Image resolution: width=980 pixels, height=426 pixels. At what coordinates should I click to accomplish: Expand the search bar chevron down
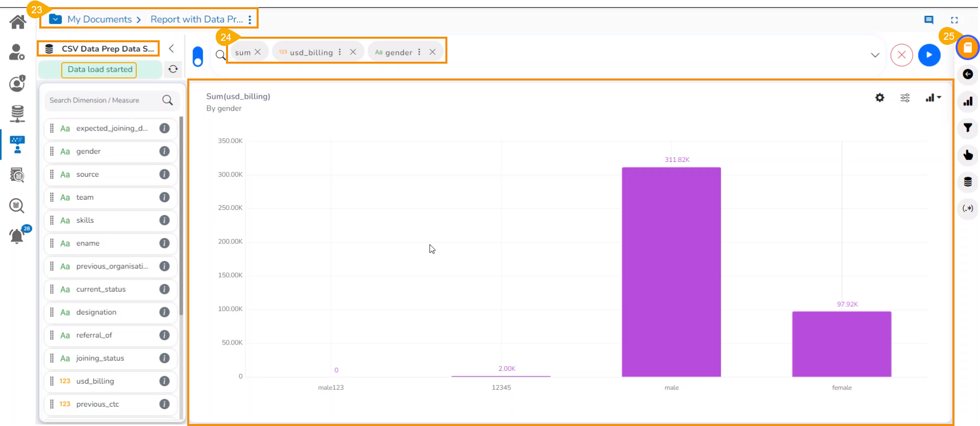tap(875, 55)
